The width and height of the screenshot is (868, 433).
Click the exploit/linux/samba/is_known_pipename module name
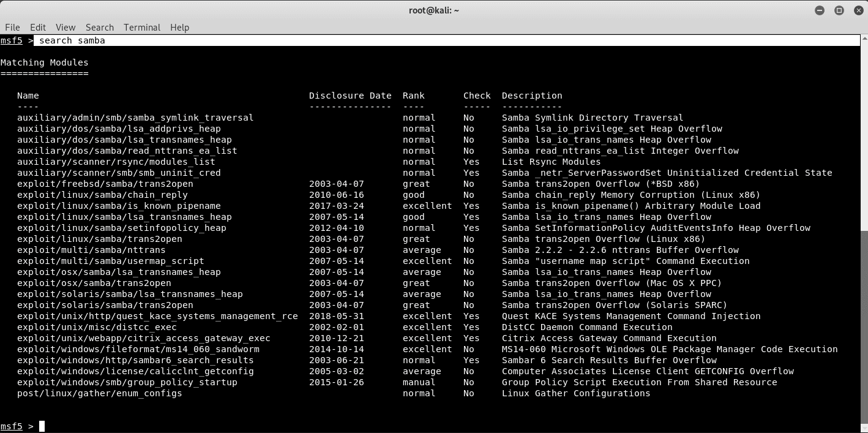tap(119, 206)
